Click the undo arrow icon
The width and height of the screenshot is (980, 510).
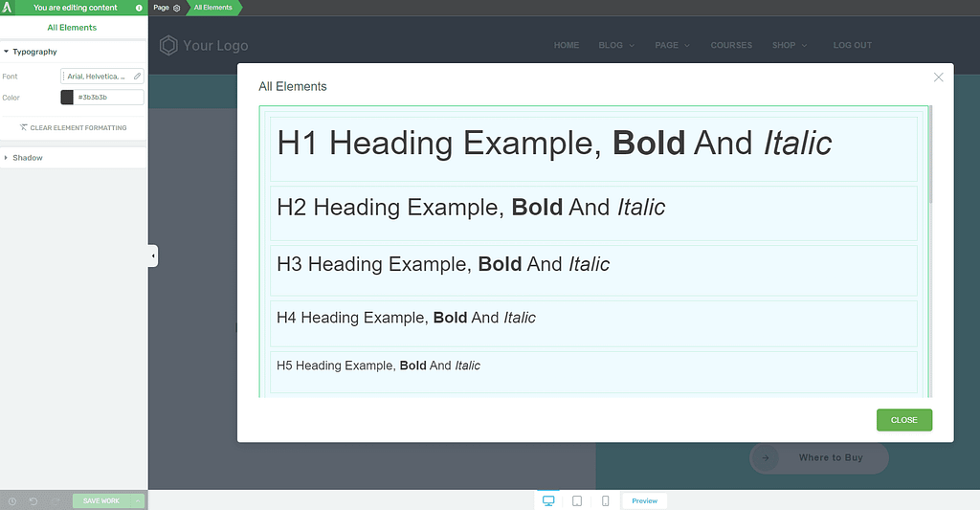[33, 501]
